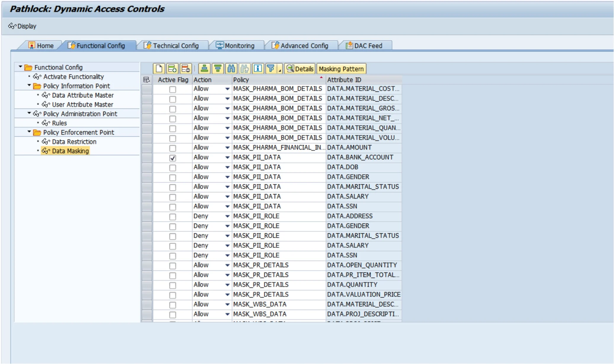Open Action dropdown for DATA.VALUATION_PRICE row
The height and width of the screenshot is (364, 614).
click(227, 294)
